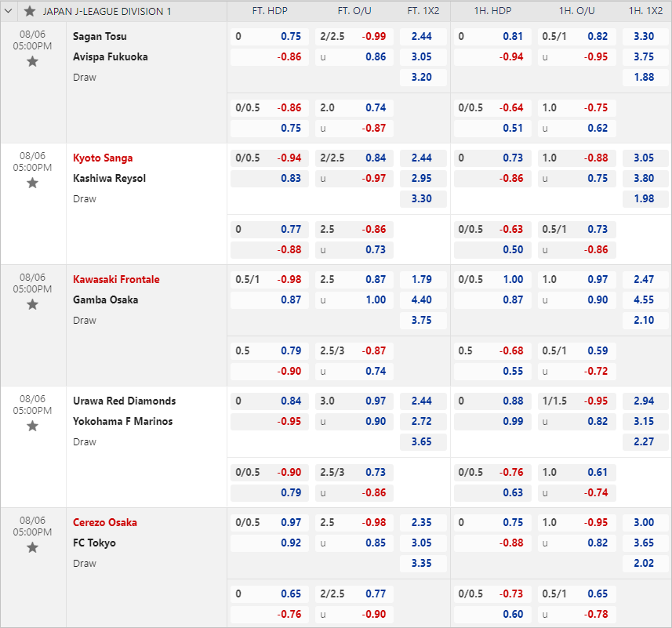This screenshot has height=628, width=672.
Task: Pick Cerezo match 1H draw odds 2.02
Action: (x=645, y=563)
